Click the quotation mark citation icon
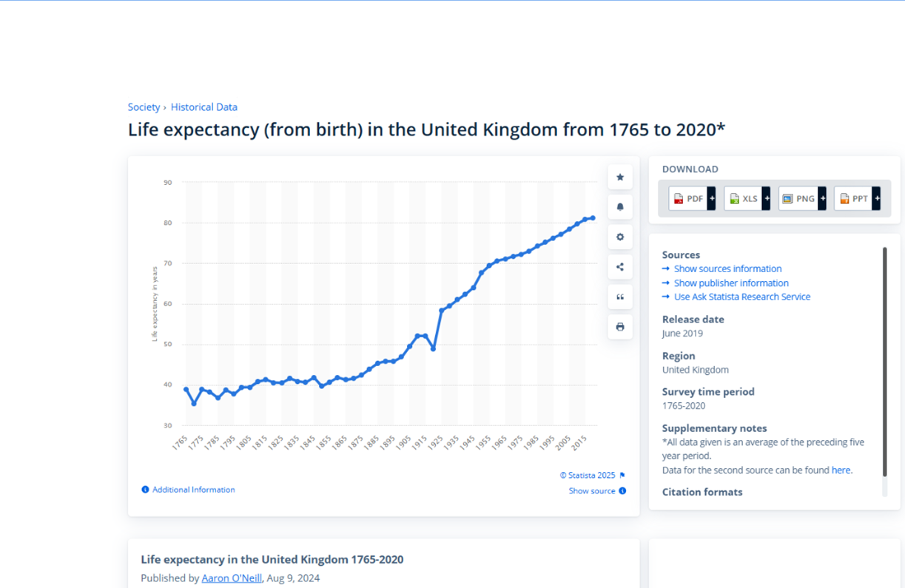905x588 pixels. pos(620,297)
